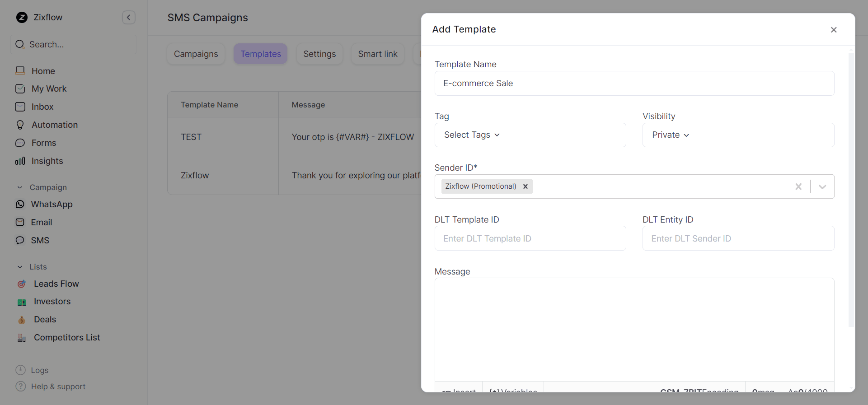
Task: Click the Zixflow logo icon
Action: (22, 18)
